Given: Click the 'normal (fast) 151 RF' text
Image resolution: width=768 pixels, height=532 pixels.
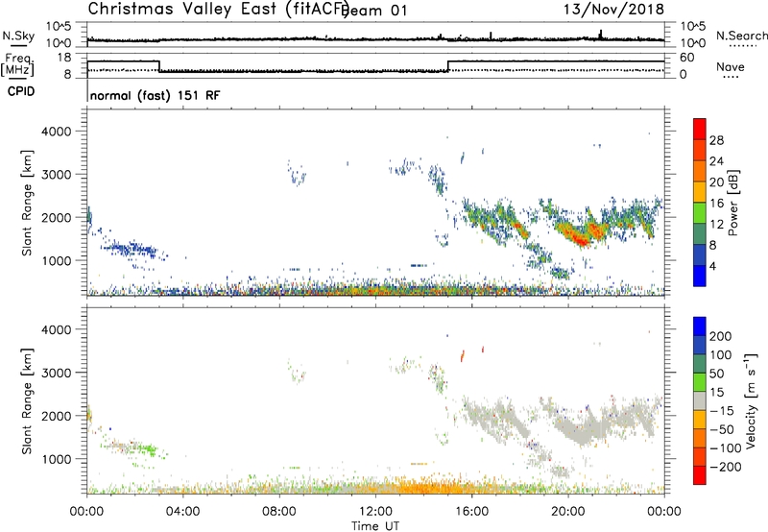Looking at the screenshot, I should click(156, 95).
